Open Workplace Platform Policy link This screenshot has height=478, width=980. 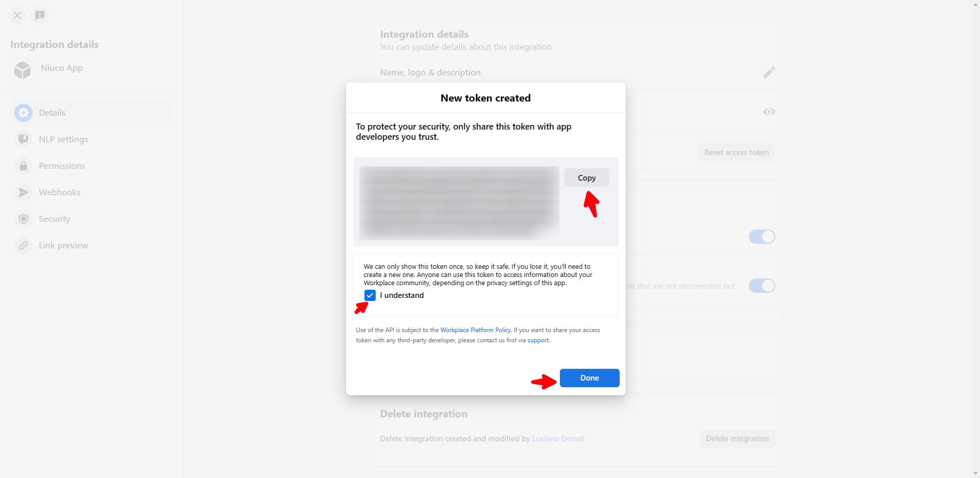coord(476,330)
